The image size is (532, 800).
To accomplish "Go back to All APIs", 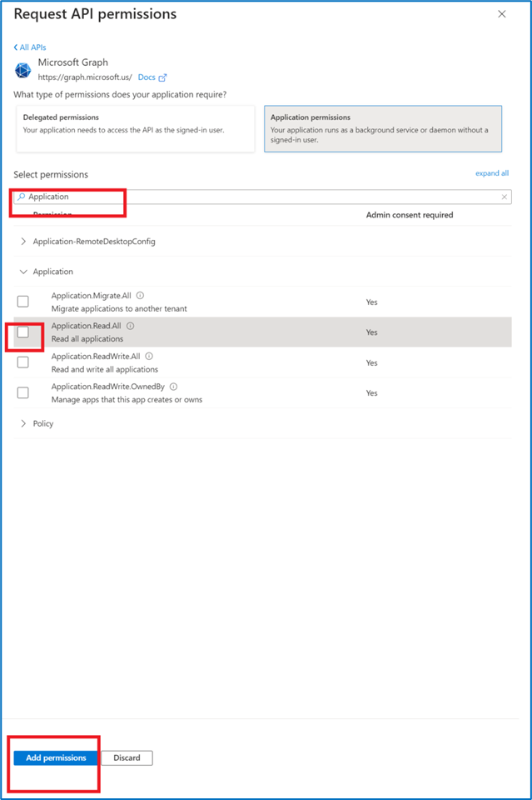I will [x=30, y=47].
